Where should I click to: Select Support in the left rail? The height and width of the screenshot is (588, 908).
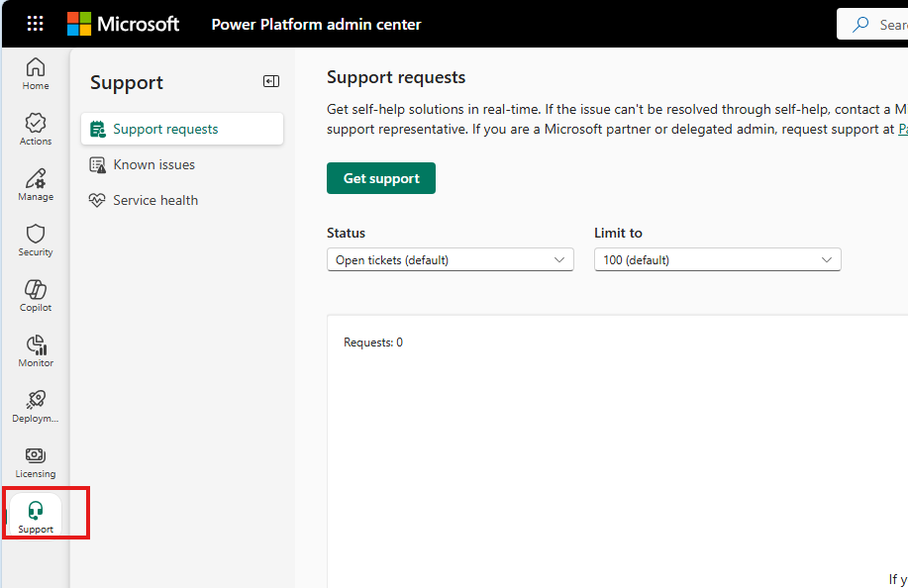coord(36,517)
